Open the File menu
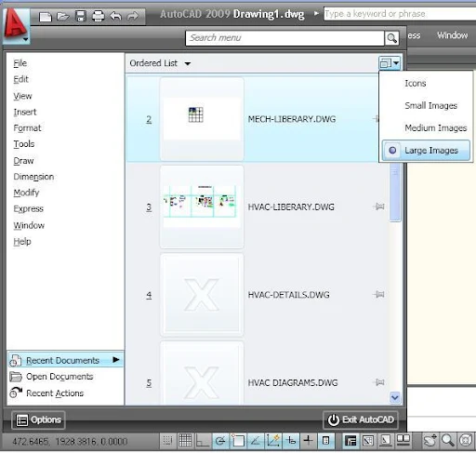Image resolution: width=476 pixels, height=453 pixels. pos(20,63)
